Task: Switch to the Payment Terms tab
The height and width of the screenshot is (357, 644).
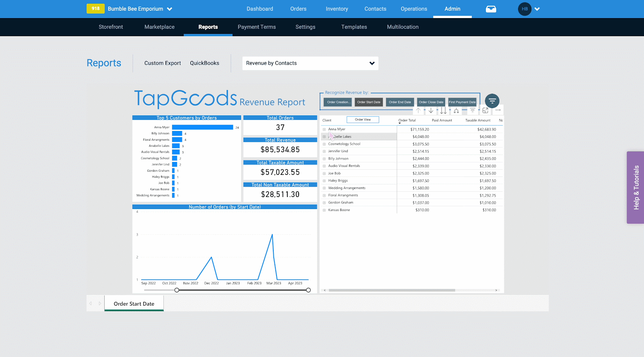Action: pyautogui.click(x=257, y=27)
